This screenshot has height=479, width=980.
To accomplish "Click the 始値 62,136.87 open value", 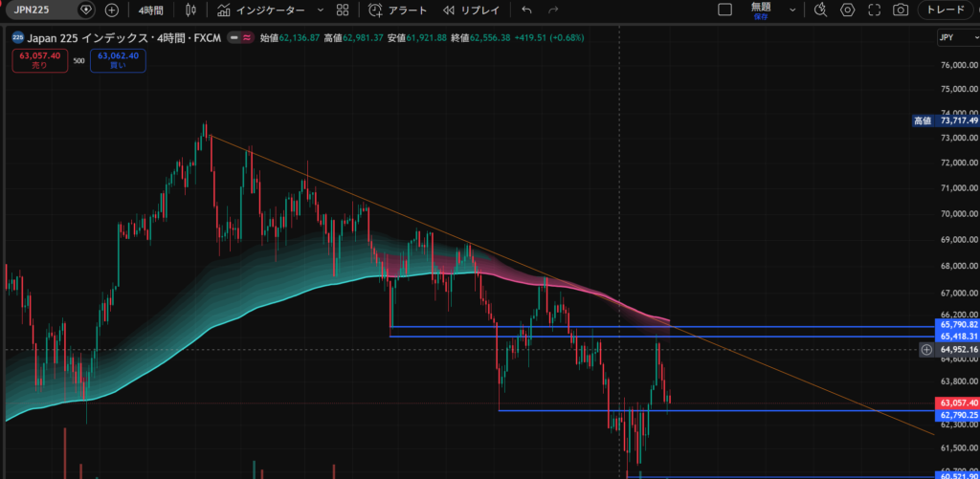I will tap(290, 37).
